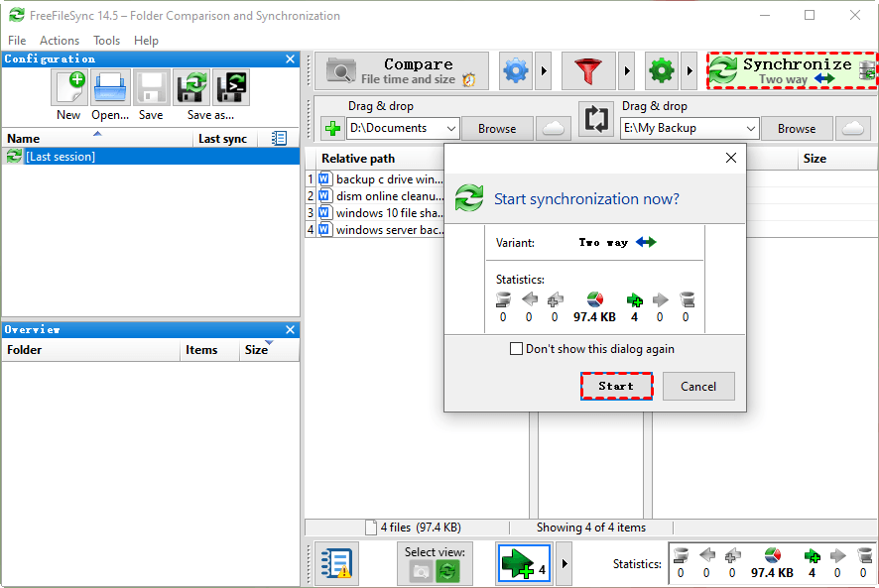Viewport: 879px width, 588px height.
Task: Click the add folder pair plus icon
Action: pos(332,128)
